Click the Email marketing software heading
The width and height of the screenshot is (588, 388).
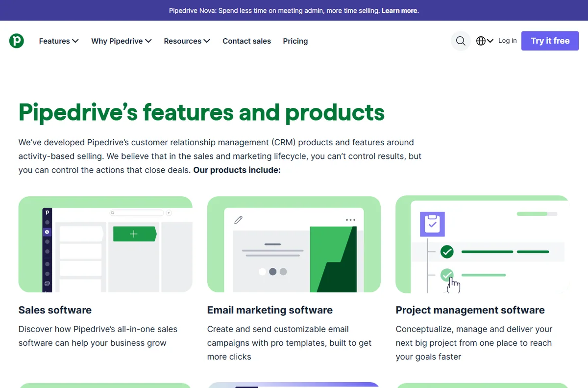tap(270, 310)
